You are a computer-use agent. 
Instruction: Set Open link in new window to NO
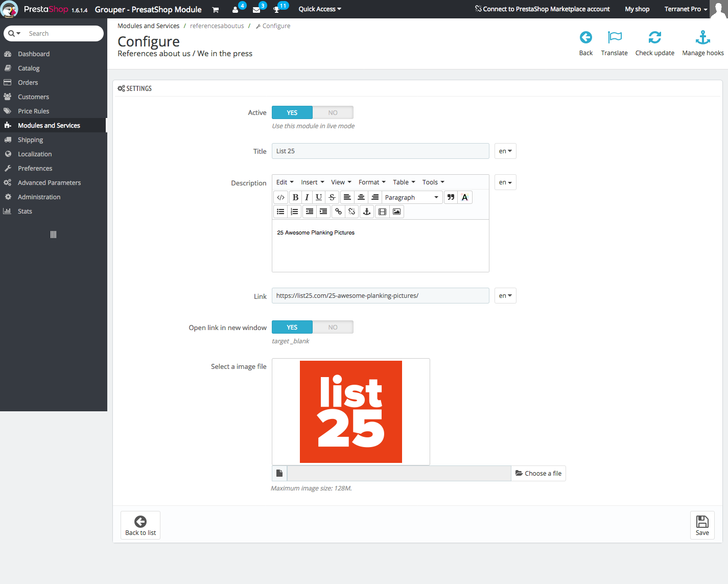[x=333, y=327]
